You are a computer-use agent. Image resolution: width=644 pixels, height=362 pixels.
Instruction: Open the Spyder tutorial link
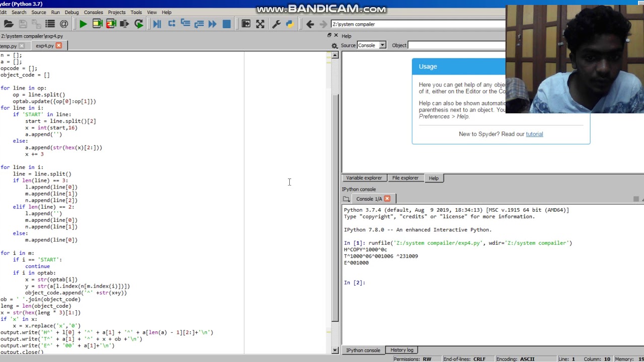[x=534, y=134]
